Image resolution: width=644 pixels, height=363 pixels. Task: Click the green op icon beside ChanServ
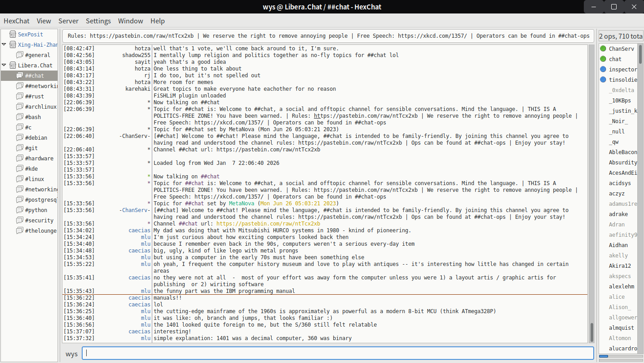tap(603, 49)
